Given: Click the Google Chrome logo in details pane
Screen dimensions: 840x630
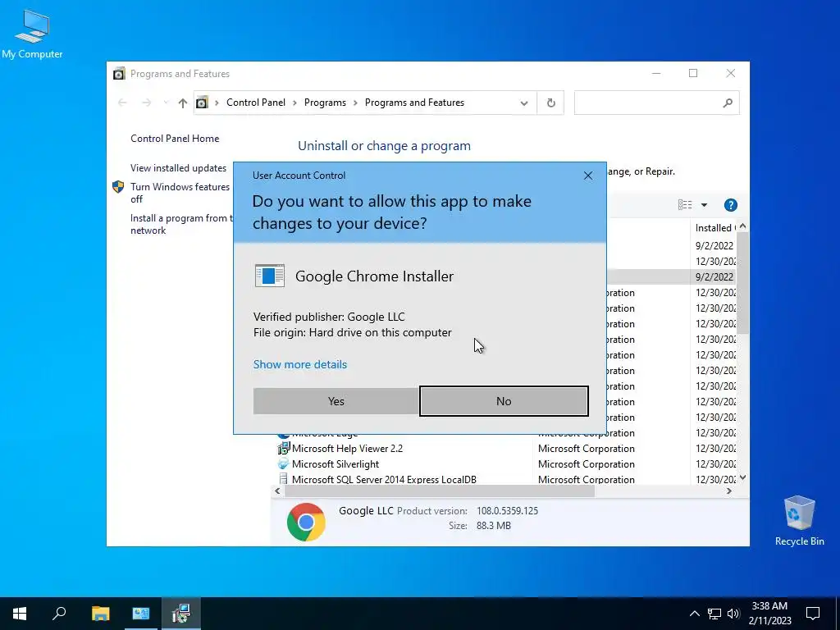Looking at the screenshot, I should click(306, 522).
